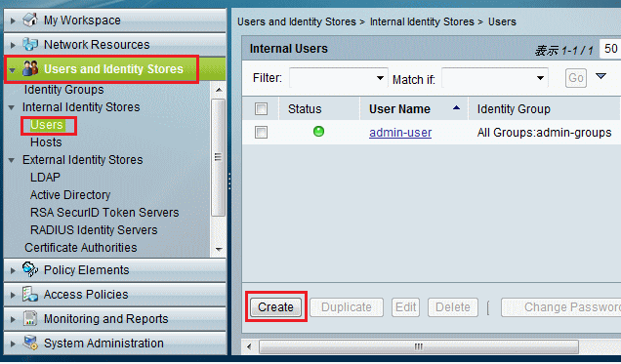Collapse the Users and Identity Stores arrow
This screenshot has height=364, width=621.
pos(13,70)
